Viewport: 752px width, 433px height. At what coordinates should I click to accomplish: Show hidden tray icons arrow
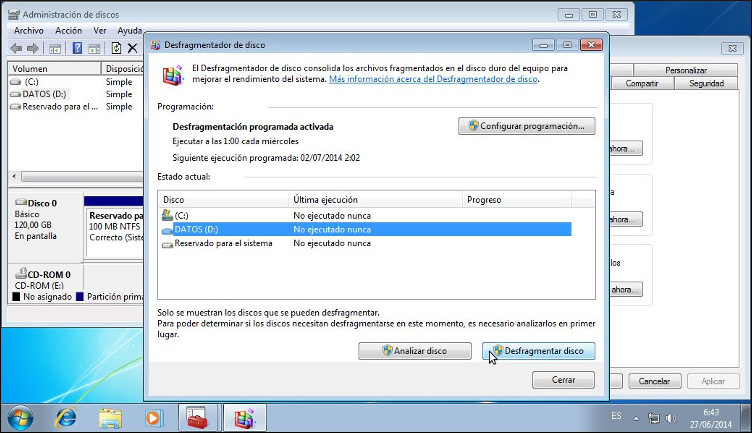pos(636,418)
